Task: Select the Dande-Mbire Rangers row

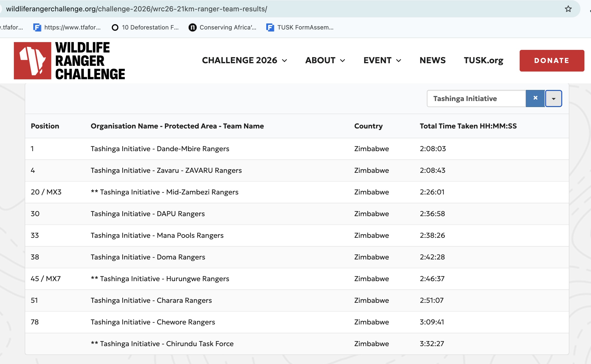Action: click(x=297, y=149)
